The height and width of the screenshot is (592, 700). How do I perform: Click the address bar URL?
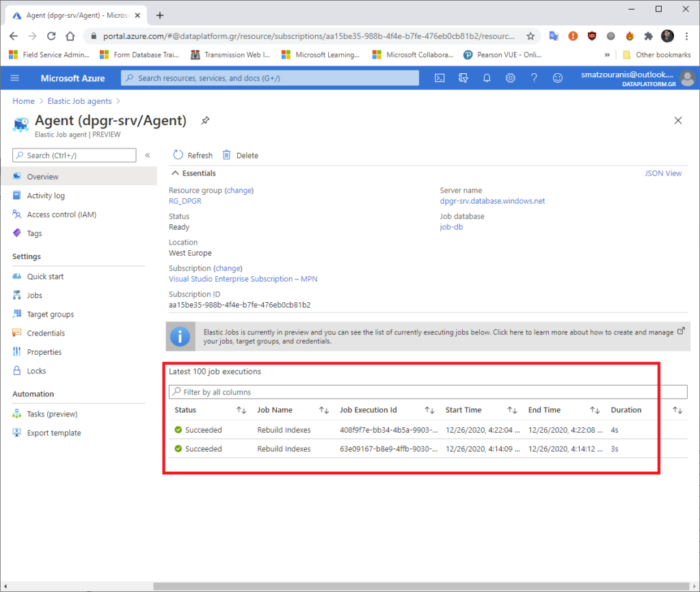click(309, 36)
